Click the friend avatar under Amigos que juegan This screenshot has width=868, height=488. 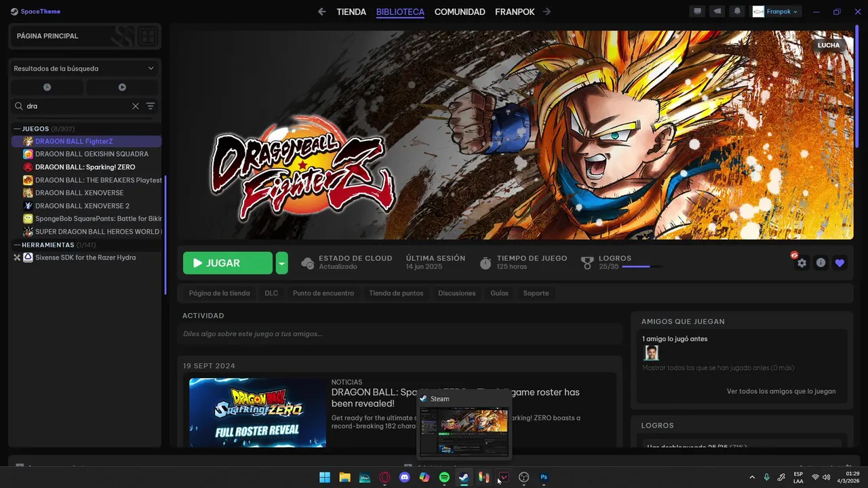click(651, 353)
